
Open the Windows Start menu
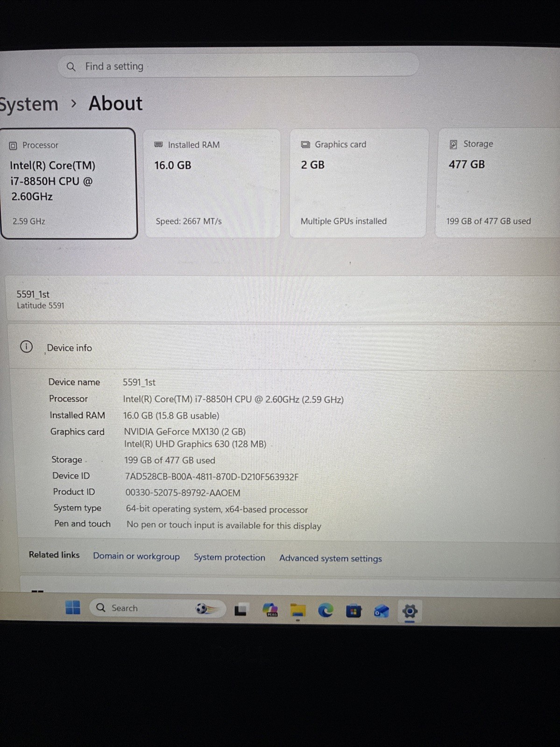[73, 607]
